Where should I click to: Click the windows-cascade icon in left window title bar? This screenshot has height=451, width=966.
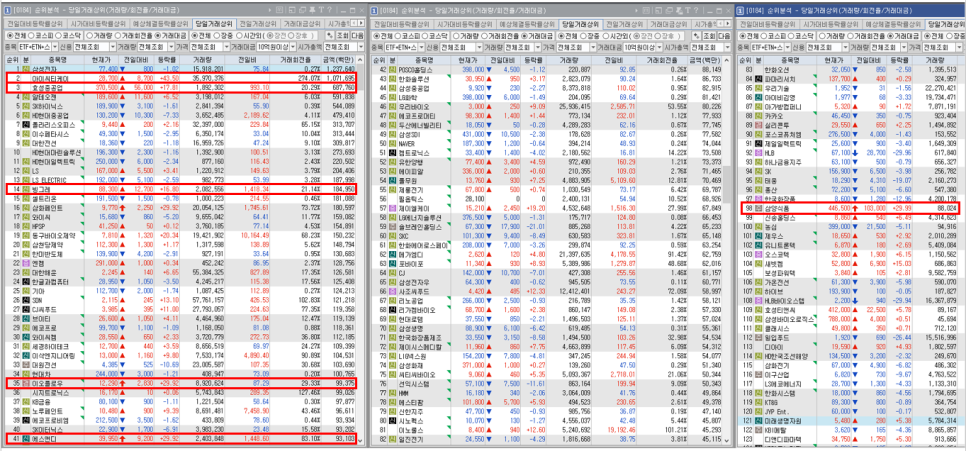pyautogui.click(x=302, y=10)
